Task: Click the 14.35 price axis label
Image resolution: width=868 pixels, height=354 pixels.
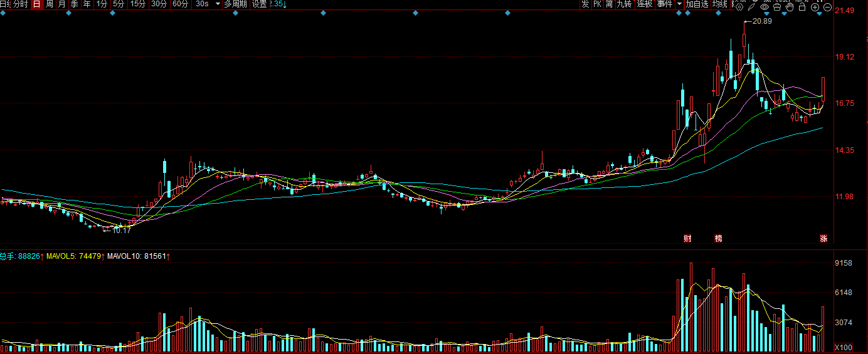Action: click(845, 150)
